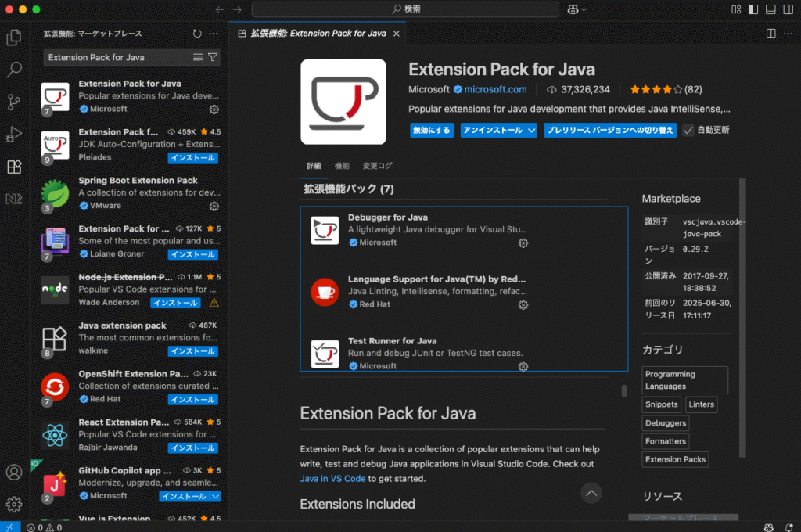The width and height of the screenshot is (801, 532).
Task: Toggle secondary side bar visibility
Action: [x=788, y=9]
